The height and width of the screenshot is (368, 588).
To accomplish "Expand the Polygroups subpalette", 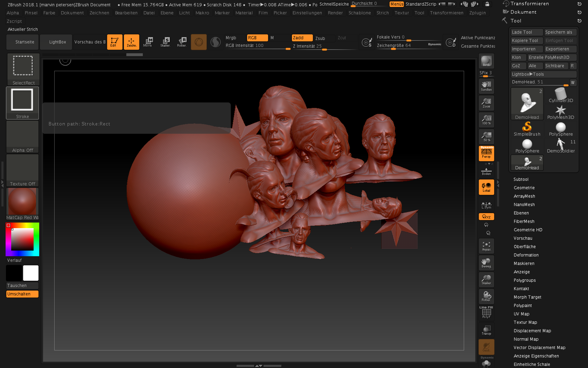I will coord(525,280).
